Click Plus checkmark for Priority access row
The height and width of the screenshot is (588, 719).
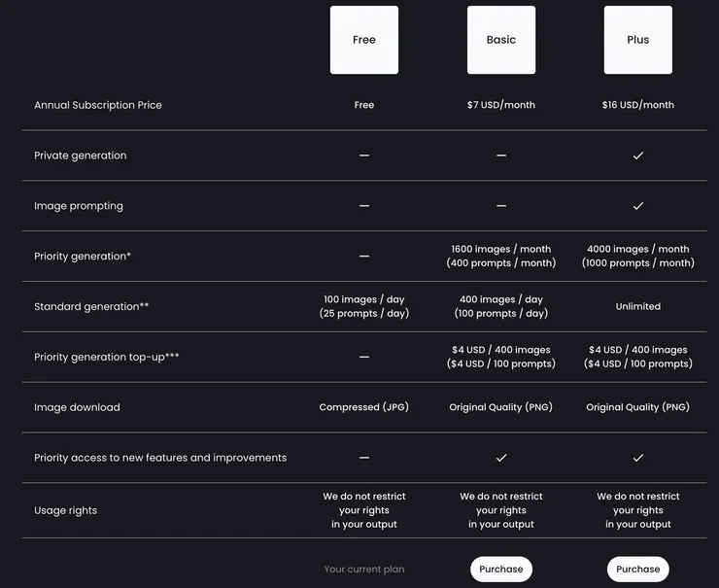click(637, 458)
